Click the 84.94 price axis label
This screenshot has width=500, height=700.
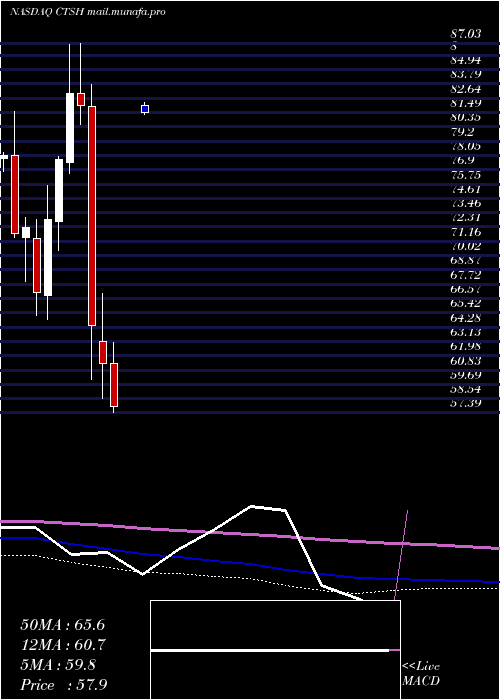point(466,60)
